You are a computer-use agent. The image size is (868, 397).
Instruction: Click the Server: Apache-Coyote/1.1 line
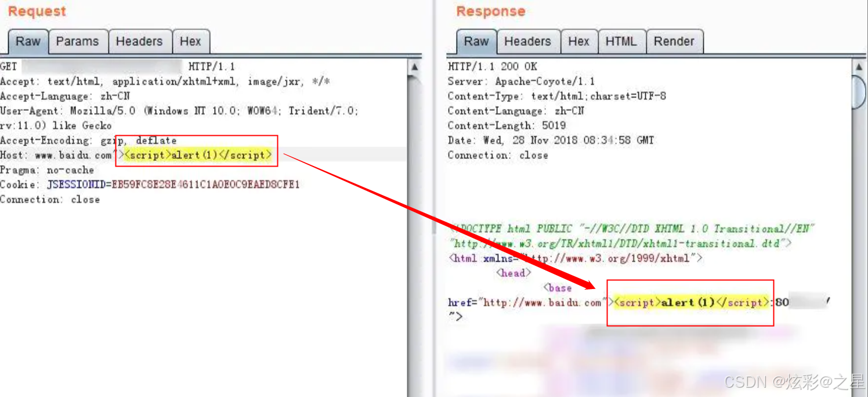[522, 81]
